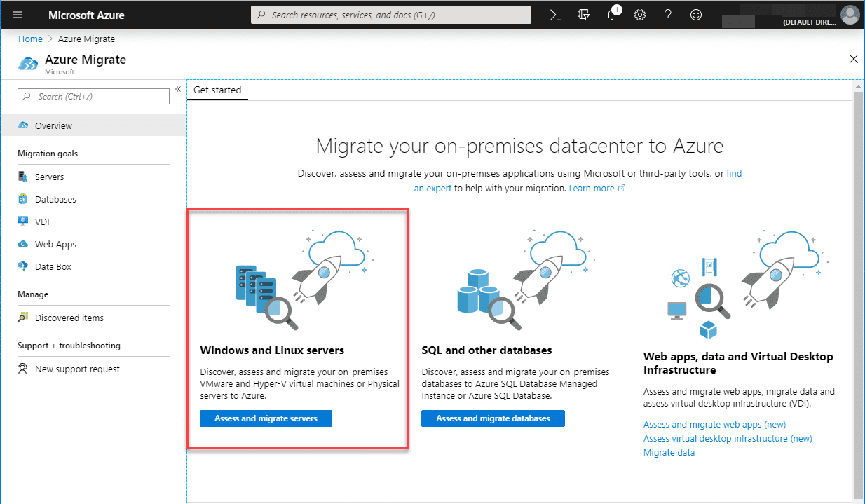Send feedback via the smiley icon
865x504 pixels.
pos(696,14)
